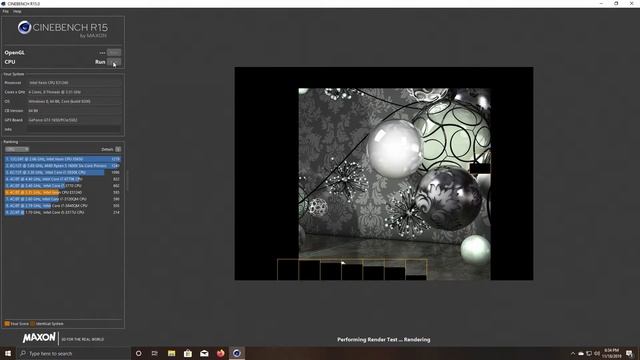Click the OpenGL Run button
This screenshot has height=360, width=640.
pyautogui.click(x=114, y=52)
